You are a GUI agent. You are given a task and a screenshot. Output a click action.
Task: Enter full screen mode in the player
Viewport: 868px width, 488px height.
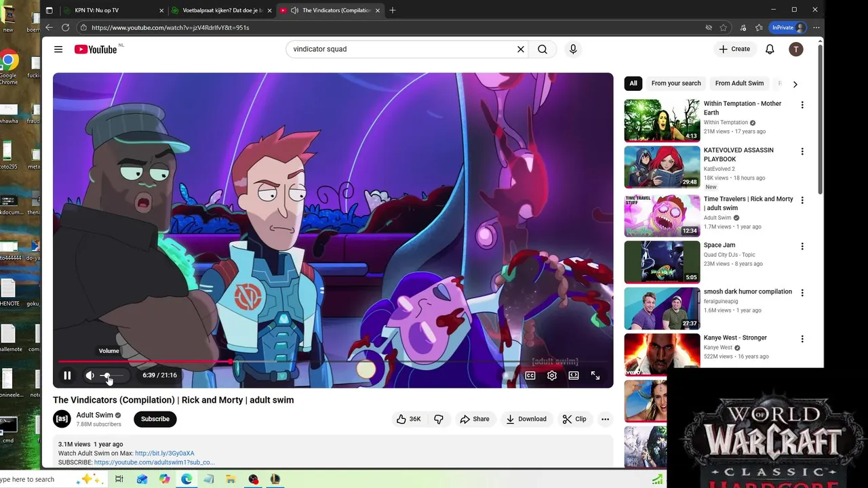595,375
